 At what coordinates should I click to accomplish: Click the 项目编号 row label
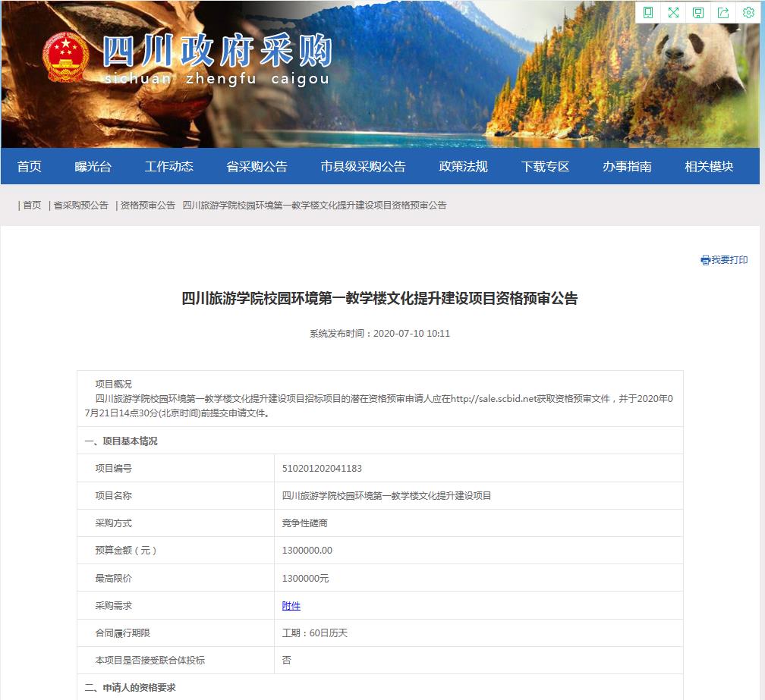pos(113,469)
